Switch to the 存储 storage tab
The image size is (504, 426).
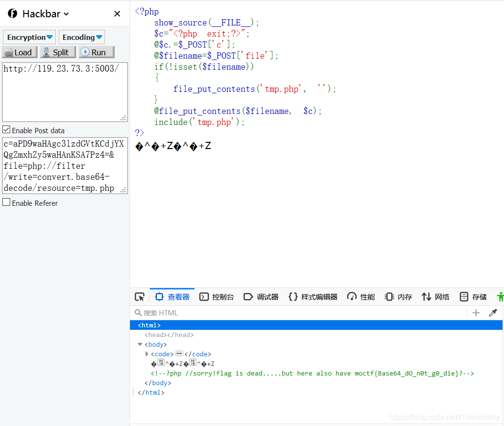pyautogui.click(x=473, y=297)
